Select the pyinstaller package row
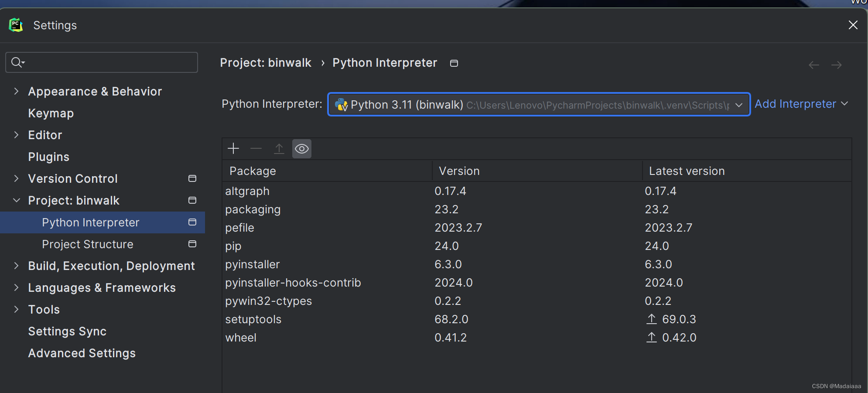Screen dimensions: 868x393 [x=537, y=264]
